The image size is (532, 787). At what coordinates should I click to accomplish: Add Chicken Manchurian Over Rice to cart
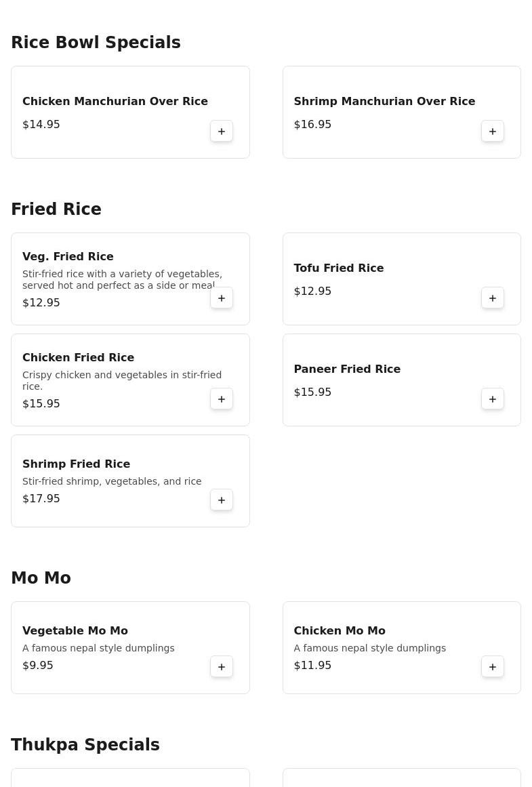(222, 132)
